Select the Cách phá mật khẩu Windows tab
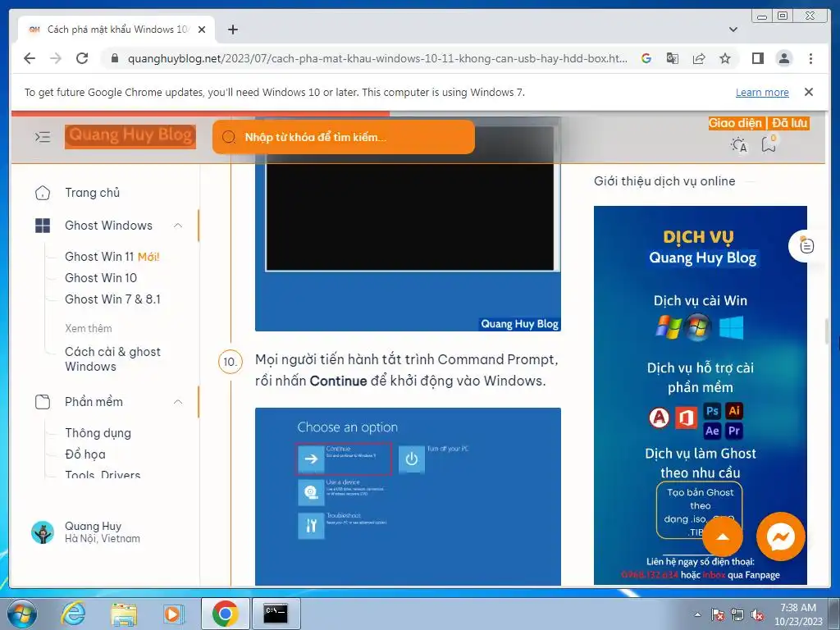The image size is (840, 630). click(116, 30)
